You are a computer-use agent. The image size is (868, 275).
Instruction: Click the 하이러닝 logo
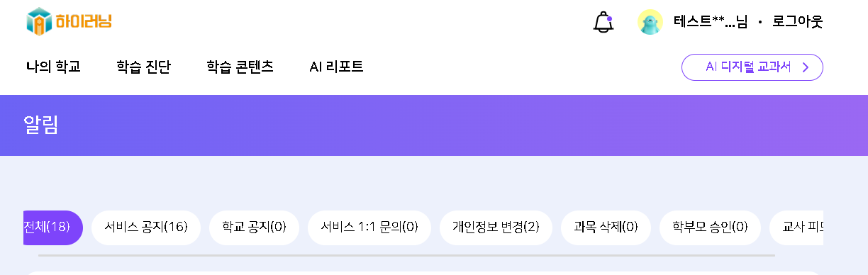click(x=69, y=21)
